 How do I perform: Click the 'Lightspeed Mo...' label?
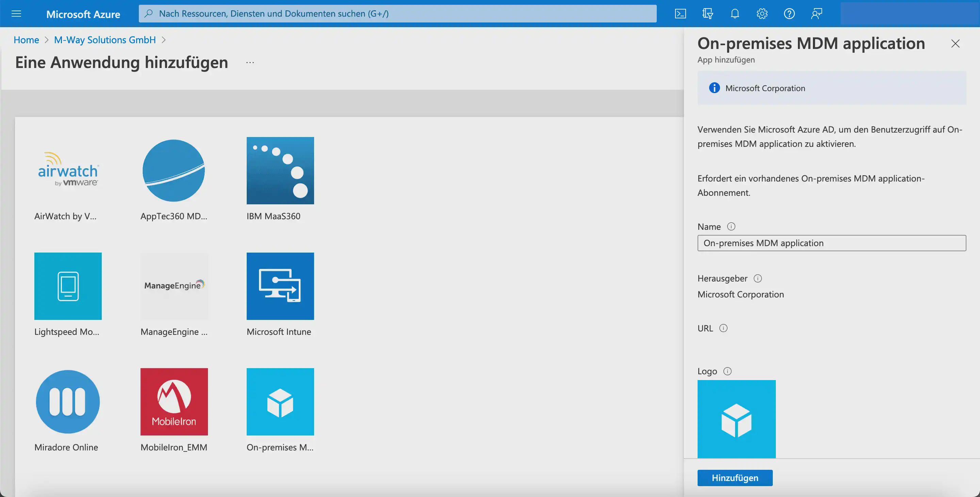(x=67, y=332)
